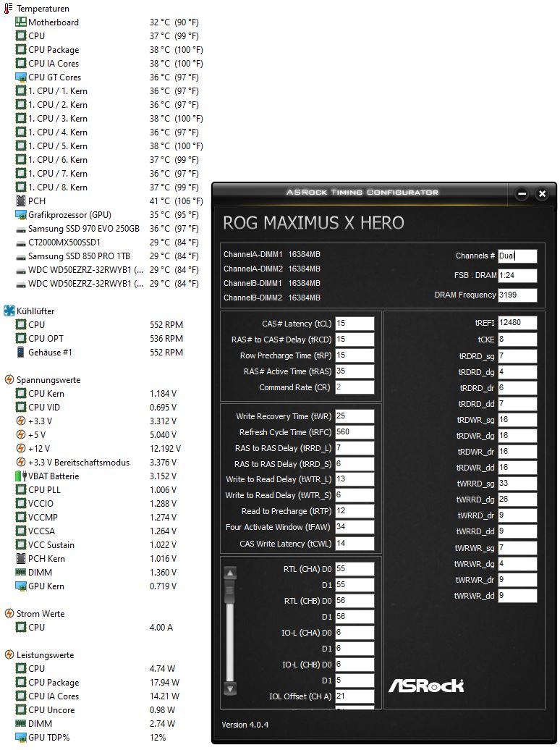This screenshot has height=750, width=560.
Task: Click the PCH temperature chip icon
Action: (x=20, y=201)
